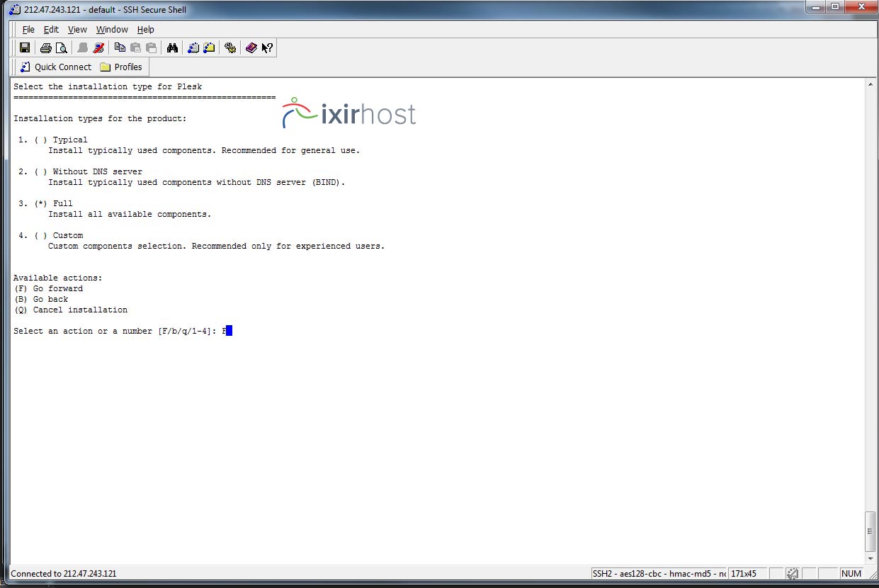
Task: Click 'Connected to 212.47.243.121' status text
Action: coord(64,574)
